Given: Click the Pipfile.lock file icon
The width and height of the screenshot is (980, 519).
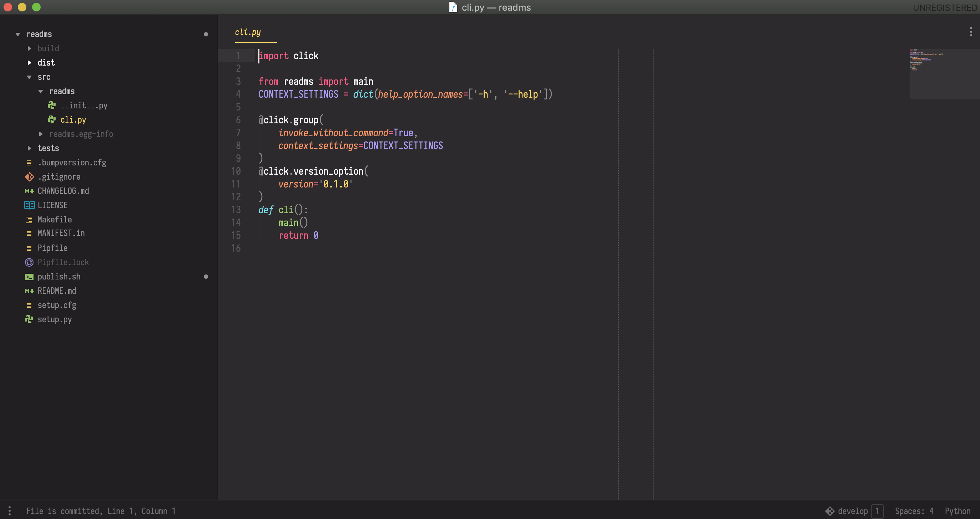Looking at the screenshot, I should [x=29, y=263].
